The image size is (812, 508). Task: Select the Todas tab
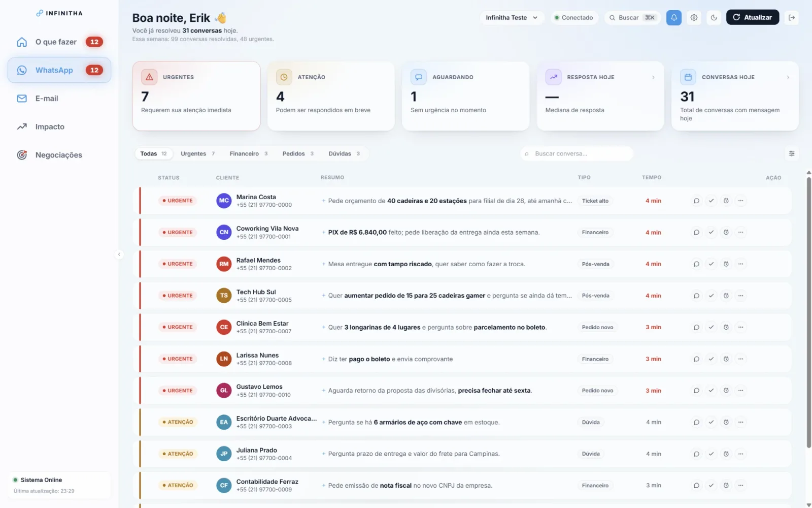(x=154, y=153)
